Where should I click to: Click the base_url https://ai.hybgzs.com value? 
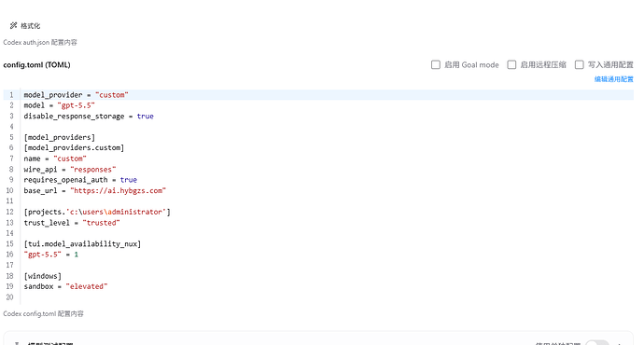(118, 191)
